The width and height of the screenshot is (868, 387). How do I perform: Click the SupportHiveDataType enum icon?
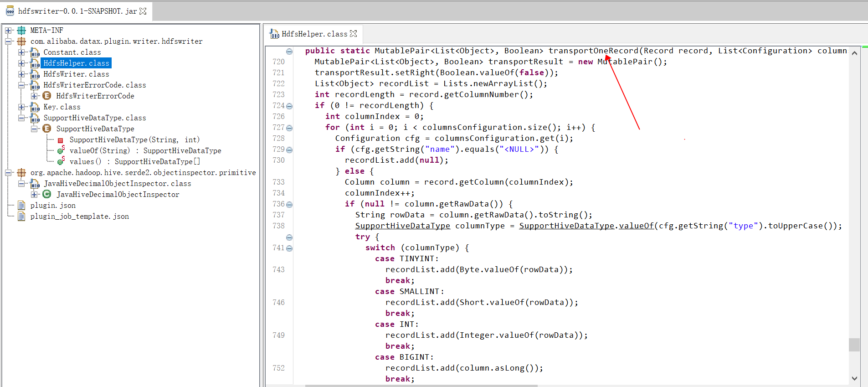pos(46,129)
